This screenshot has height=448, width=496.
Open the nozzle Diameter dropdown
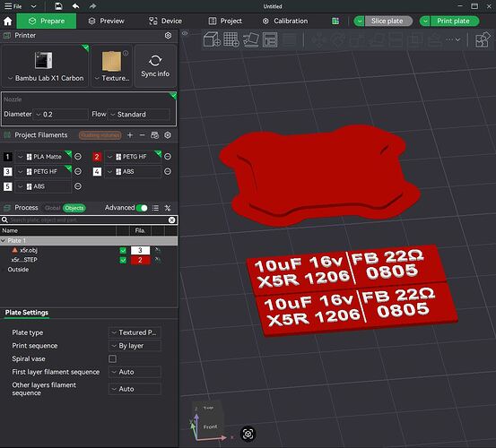click(x=61, y=114)
